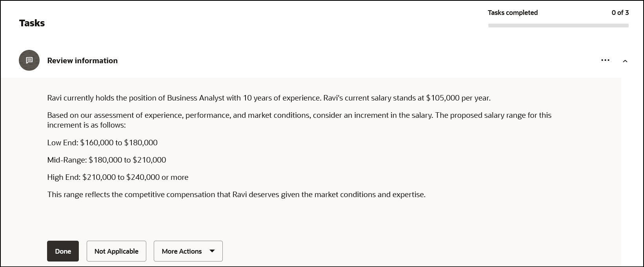Select the Review information task title

[x=82, y=60]
